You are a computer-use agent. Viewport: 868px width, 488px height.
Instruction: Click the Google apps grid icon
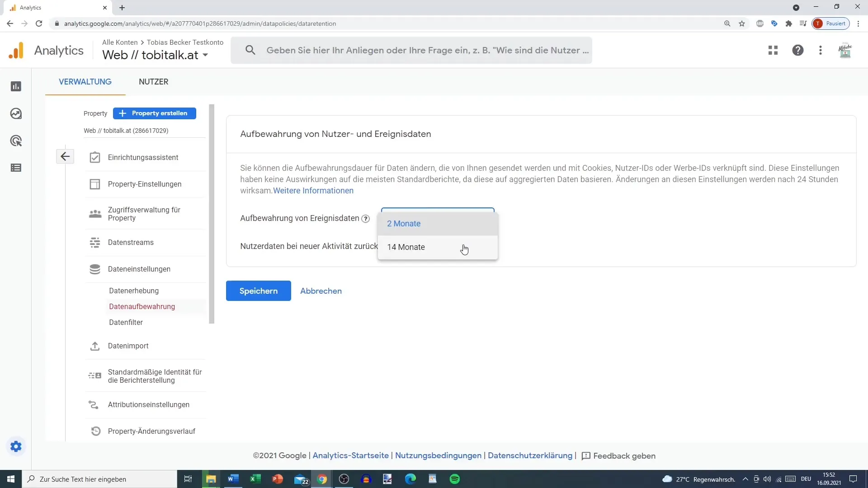(773, 50)
